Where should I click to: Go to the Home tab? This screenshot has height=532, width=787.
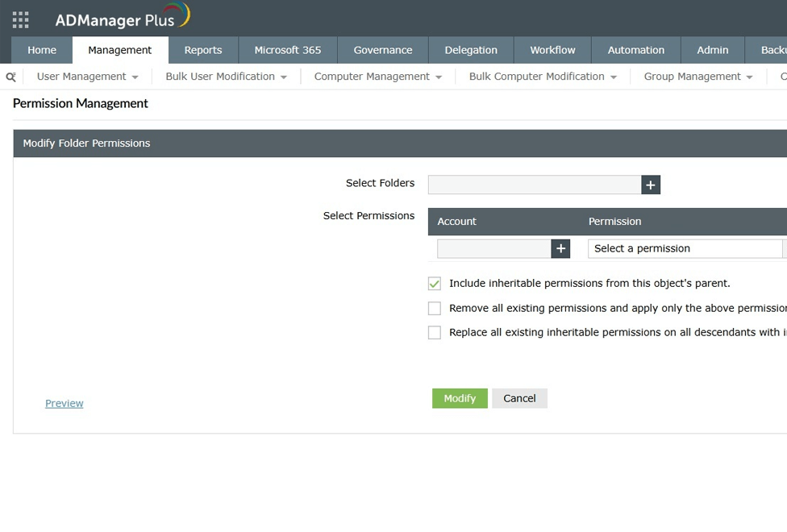(x=42, y=50)
